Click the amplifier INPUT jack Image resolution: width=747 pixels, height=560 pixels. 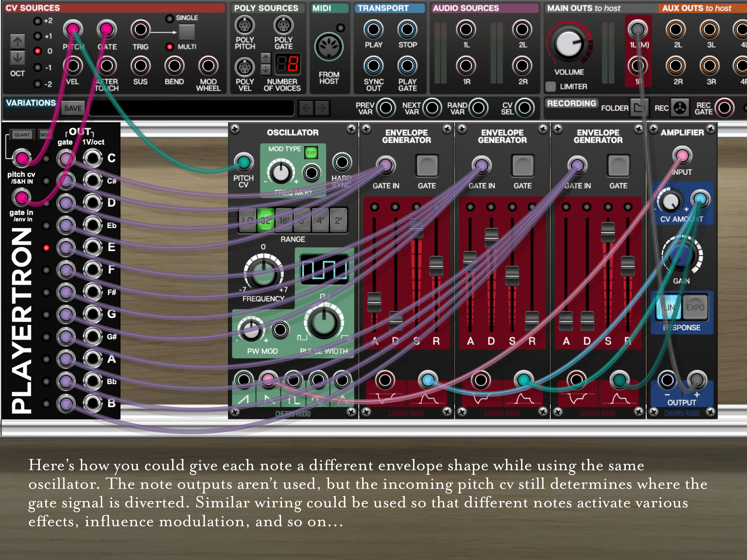tap(682, 155)
